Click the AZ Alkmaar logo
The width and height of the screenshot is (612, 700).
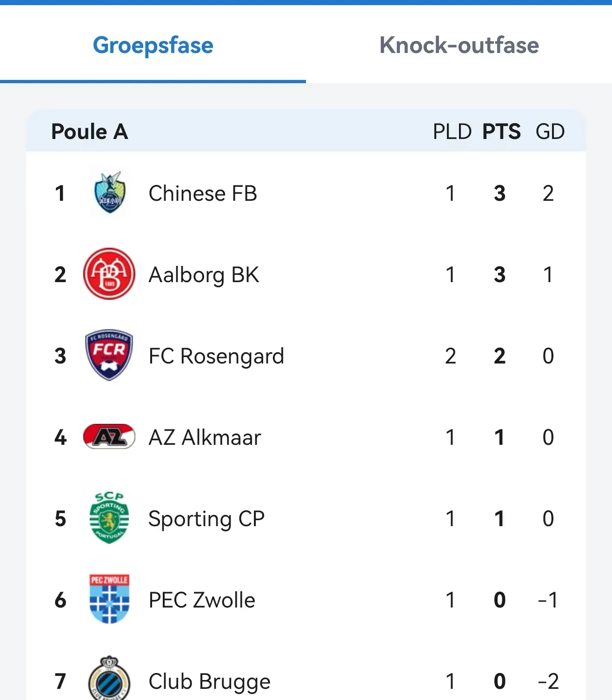pyautogui.click(x=109, y=437)
